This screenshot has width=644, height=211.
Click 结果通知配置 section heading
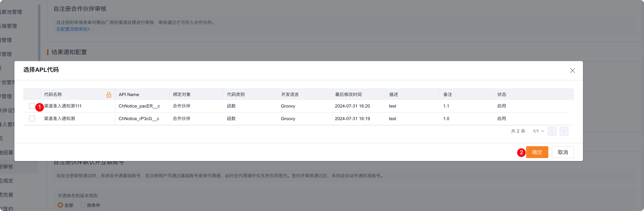[69, 52]
